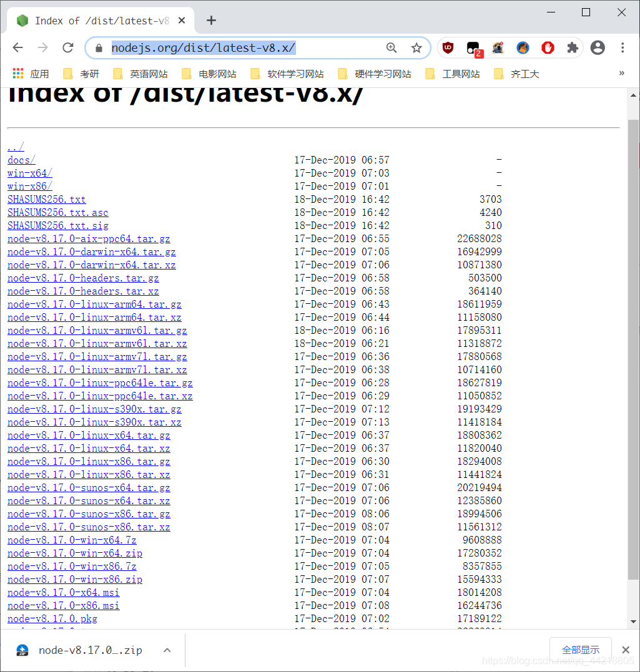
Task: Open the parent directory ../ link
Action: (x=16, y=147)
